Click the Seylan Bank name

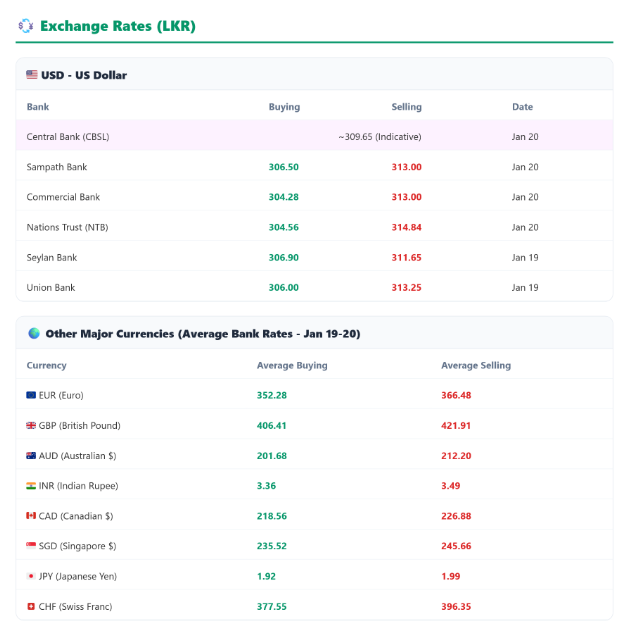click(x=52, y=257)
